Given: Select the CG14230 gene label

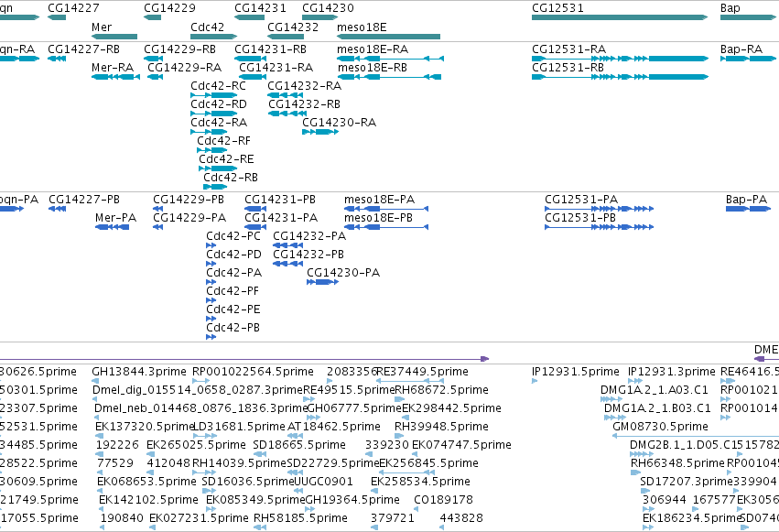Looking at the screenshot, I should 328,8.
